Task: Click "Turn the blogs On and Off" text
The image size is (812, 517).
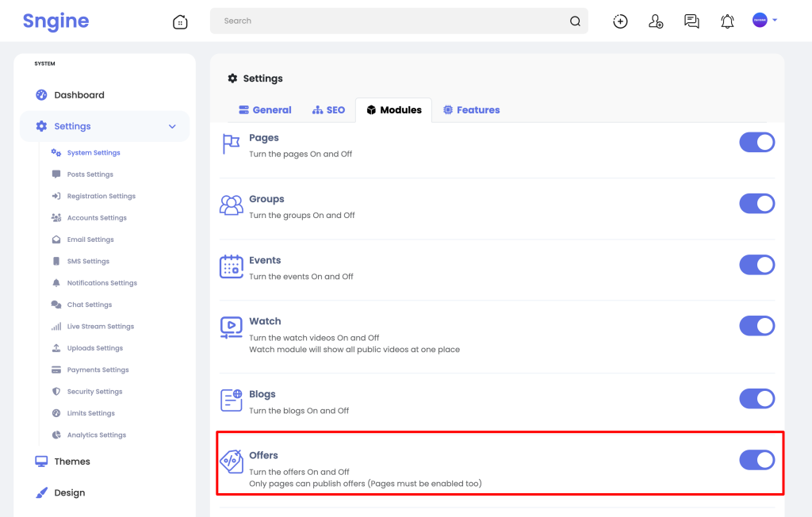Action: (299, 410)
